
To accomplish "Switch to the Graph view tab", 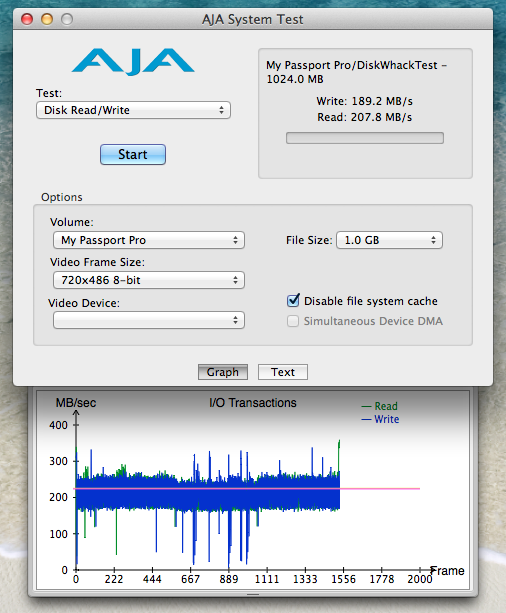I will (223, 372).
